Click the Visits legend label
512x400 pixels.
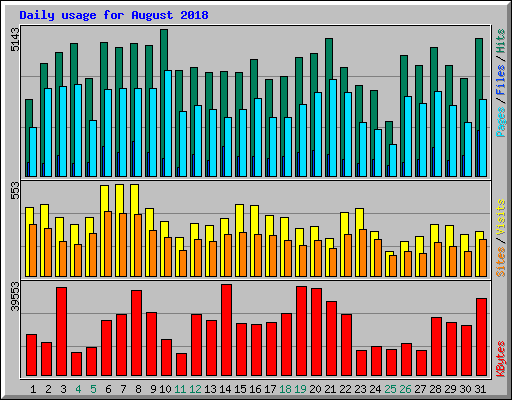point(501,217)
